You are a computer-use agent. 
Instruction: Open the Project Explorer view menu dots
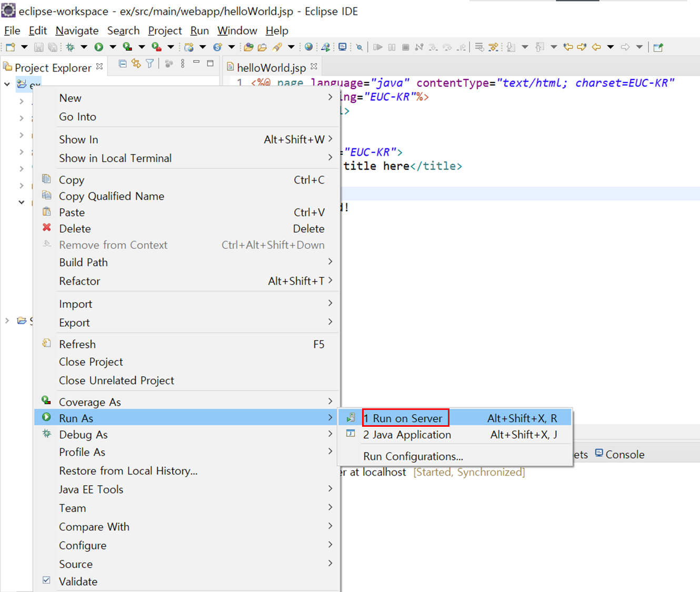pos(183,63)
